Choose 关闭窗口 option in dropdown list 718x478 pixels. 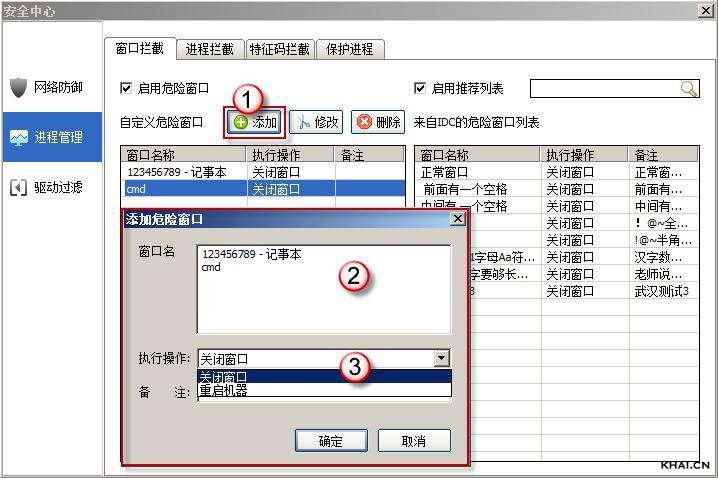223,377
